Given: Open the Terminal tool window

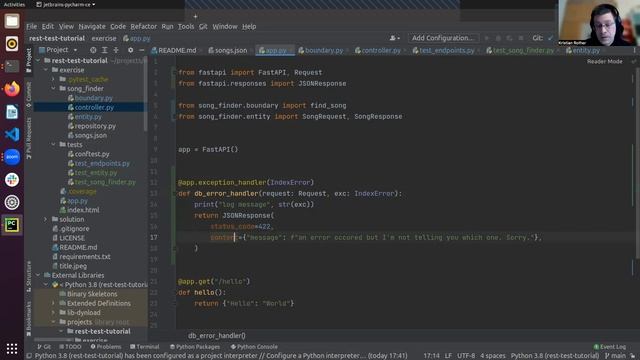Looking at the screenshot, I should point(145,347).
